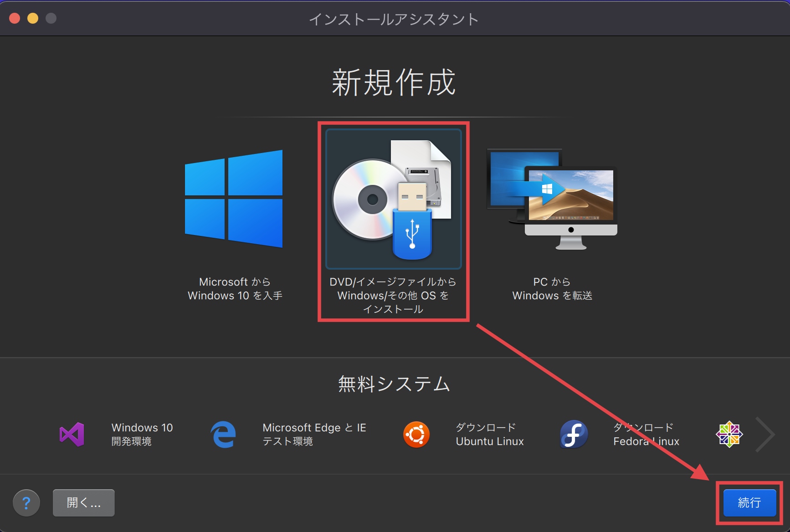790x532 pixels.
Task: Click the Microsoft Edge icon
Action: tap(223, 435)
